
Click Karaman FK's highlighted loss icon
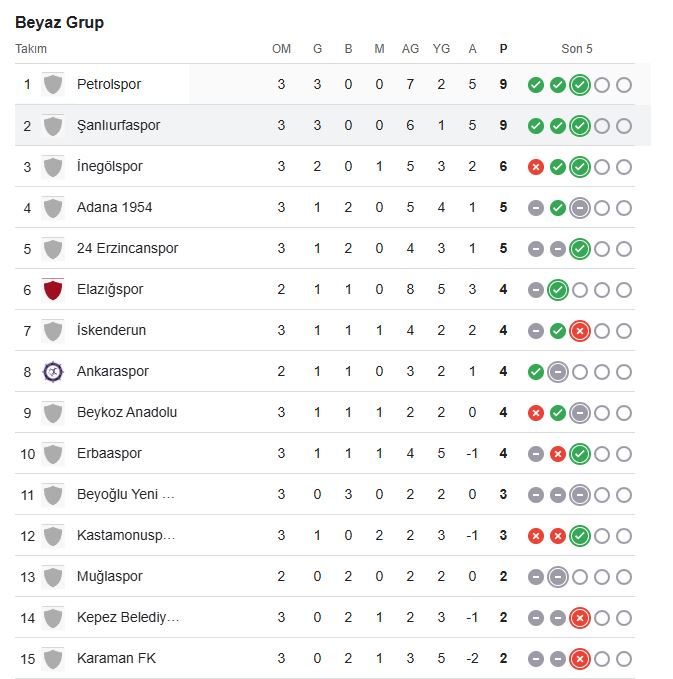click(x=579, y=659)
